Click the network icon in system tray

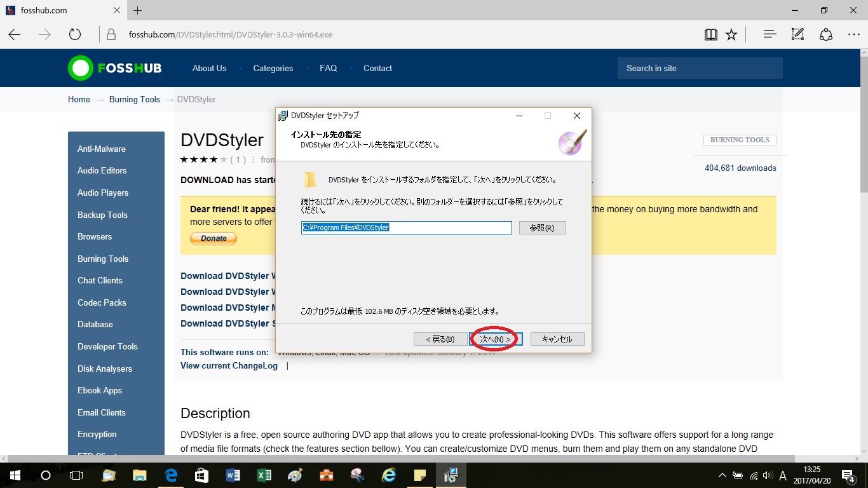[x=753, y=475]
